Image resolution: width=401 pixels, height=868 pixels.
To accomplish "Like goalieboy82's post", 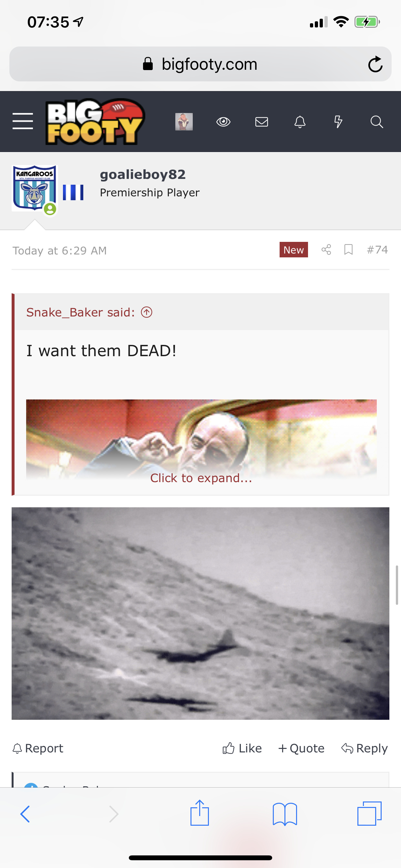I will point(242,748).
